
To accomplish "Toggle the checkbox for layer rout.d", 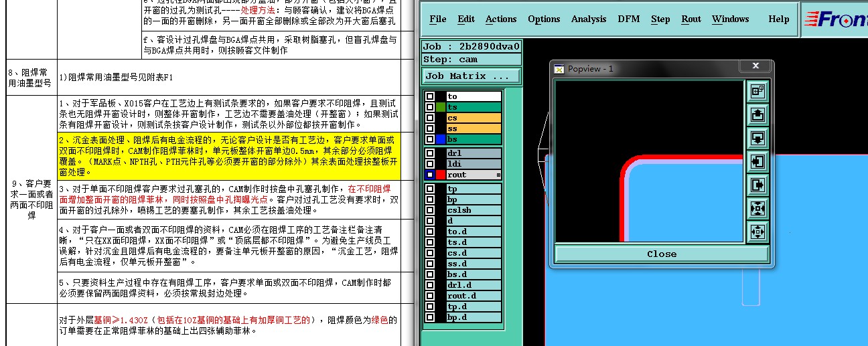I will pyautogui.click(x=429, y=296).
